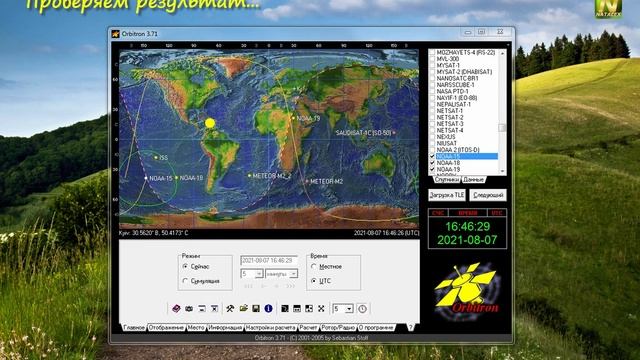This screenshot has width=640, height=360.
Task: Click the floppy disk save icon
Action: tap(256, 309)
